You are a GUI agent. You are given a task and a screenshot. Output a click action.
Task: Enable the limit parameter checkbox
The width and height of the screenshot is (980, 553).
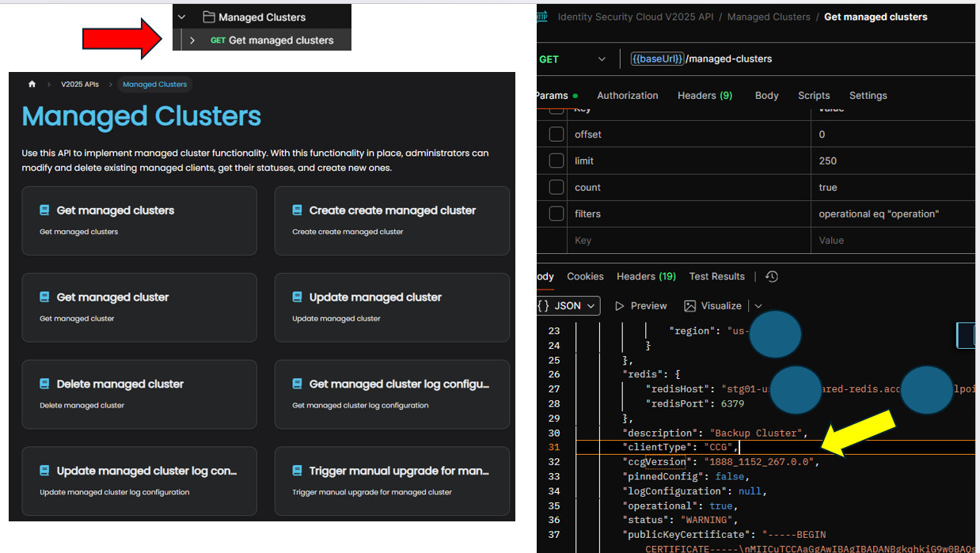pyautogui.click(x=556, y=161)
